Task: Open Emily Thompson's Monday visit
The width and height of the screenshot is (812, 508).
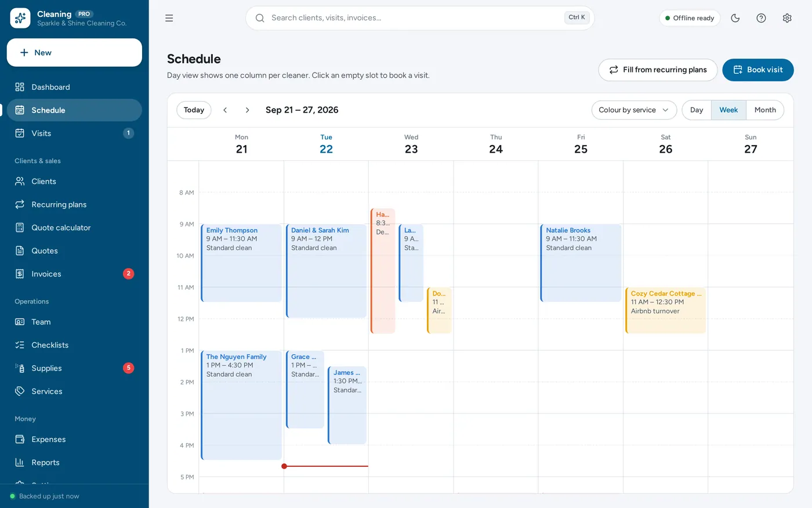Action: coord(241,263)
